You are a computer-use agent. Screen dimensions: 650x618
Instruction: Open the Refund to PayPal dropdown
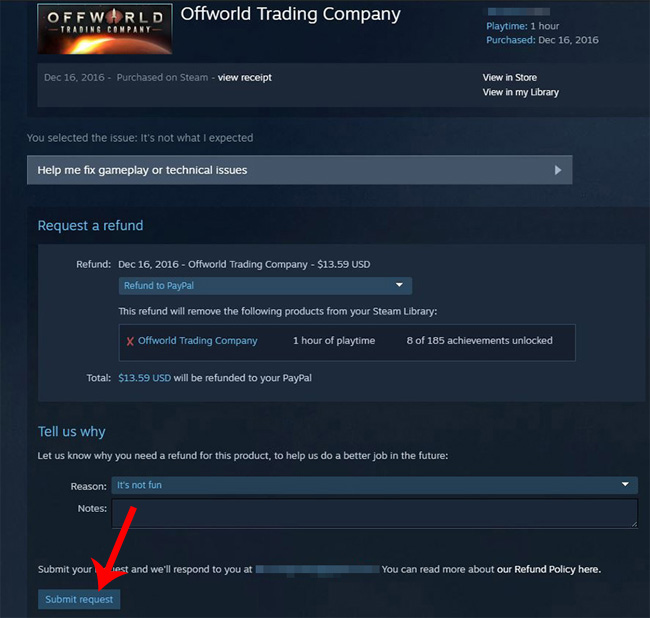point(265,286)
